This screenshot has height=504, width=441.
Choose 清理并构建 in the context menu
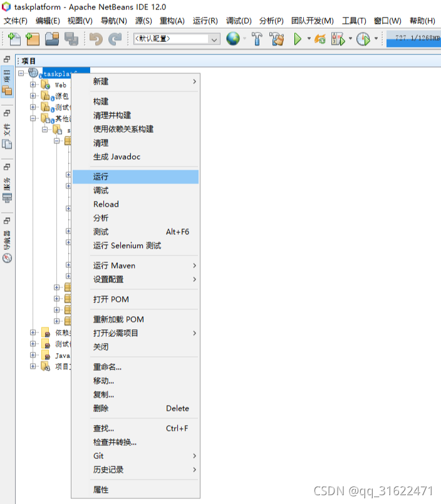coord(135,115)
